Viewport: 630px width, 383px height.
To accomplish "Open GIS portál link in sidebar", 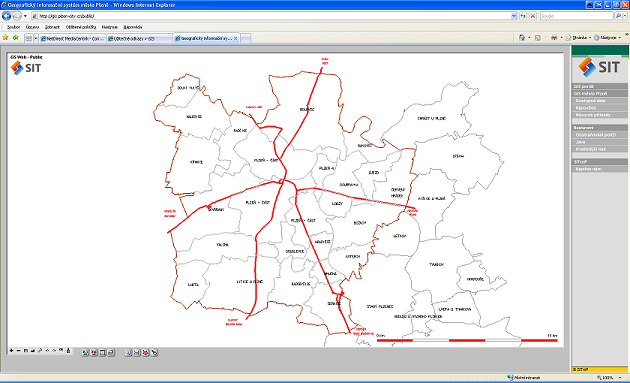I will [600, 86].
